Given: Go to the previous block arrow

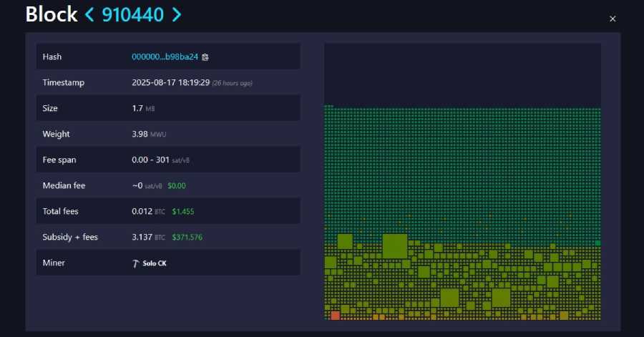Looking at the screenshot, I should 89,15.
